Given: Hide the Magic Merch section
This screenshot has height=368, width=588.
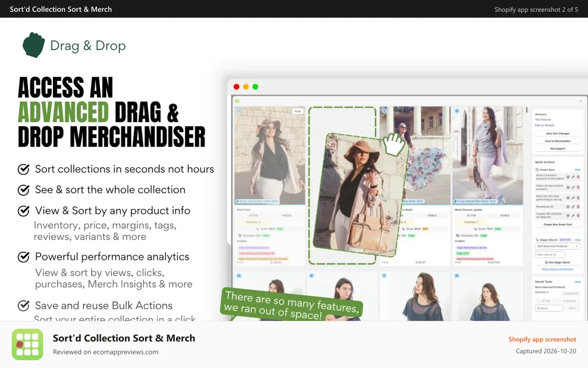Looking at the screenshot, I should point(577,240).
